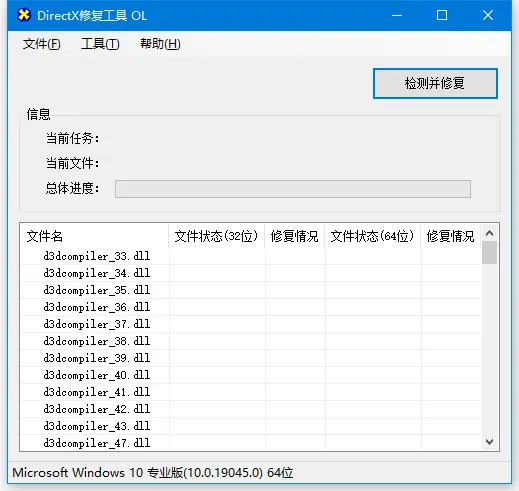Maximize the DirectX repair tool window

point(442,15)
